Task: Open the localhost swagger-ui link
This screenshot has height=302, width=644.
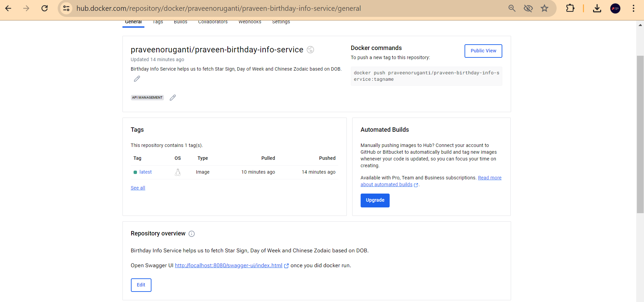Action: click(x=229, y=266)
